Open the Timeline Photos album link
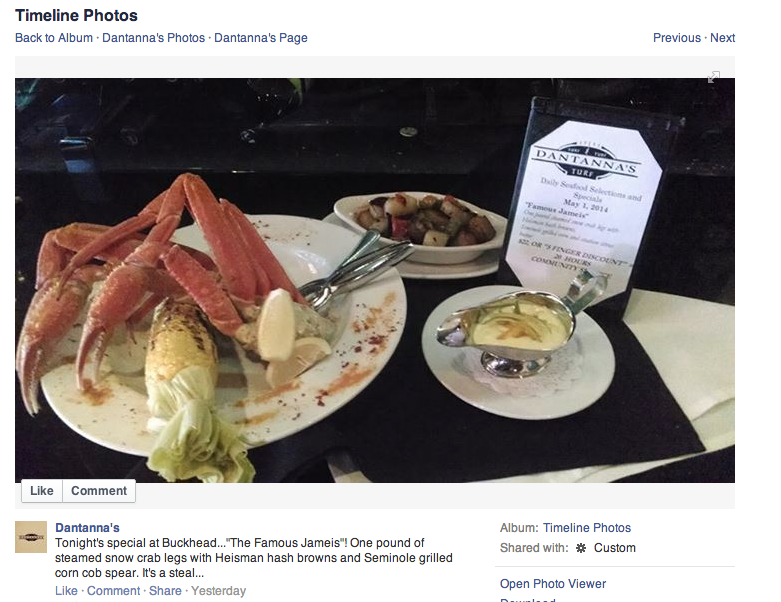This screenshot has width=781, height=602. (586, 528)
